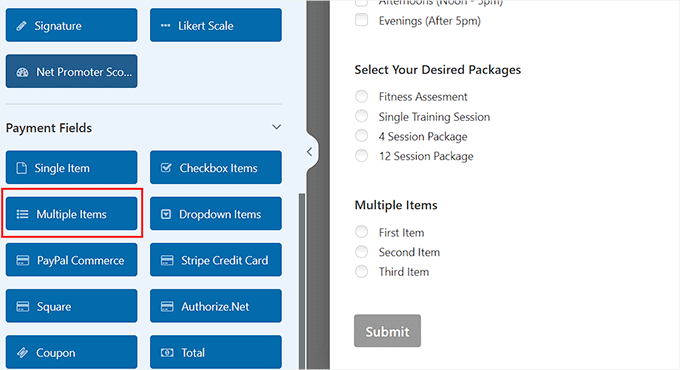Add the Stripe Credit Card field
The height and width of the screenshot is (370, 680).
click(216, 260)
